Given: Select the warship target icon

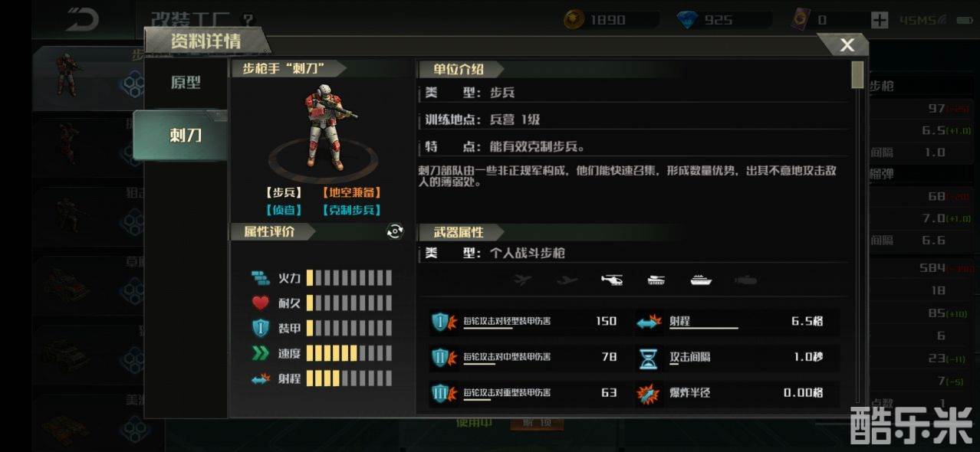Looking at the screenshot, I should [701, 280].
